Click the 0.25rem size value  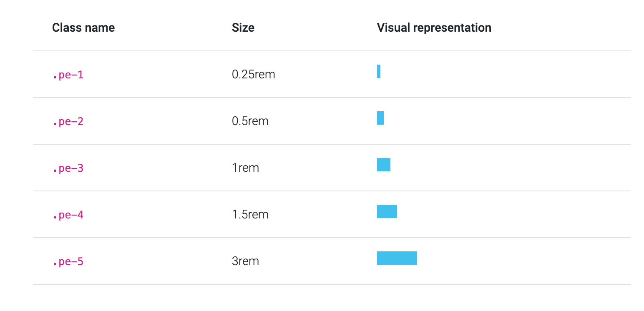point(253,75)
